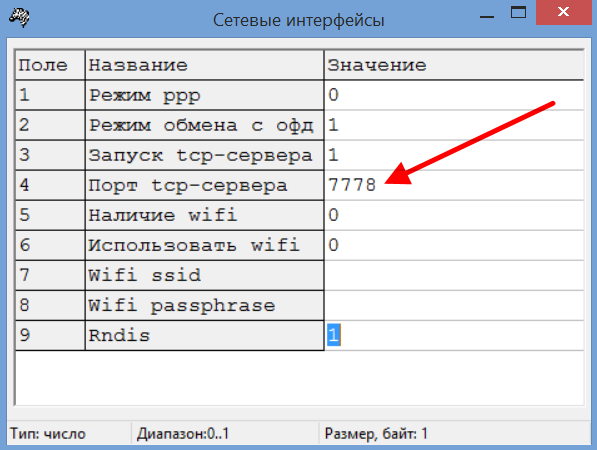Click the empty Wifi ssid value field

[454, 275]
